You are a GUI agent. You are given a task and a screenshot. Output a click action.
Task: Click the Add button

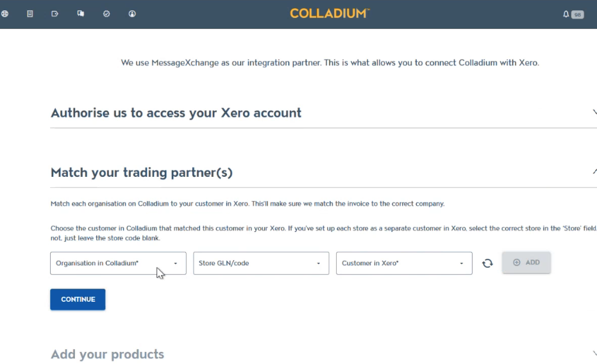point(526,262)
